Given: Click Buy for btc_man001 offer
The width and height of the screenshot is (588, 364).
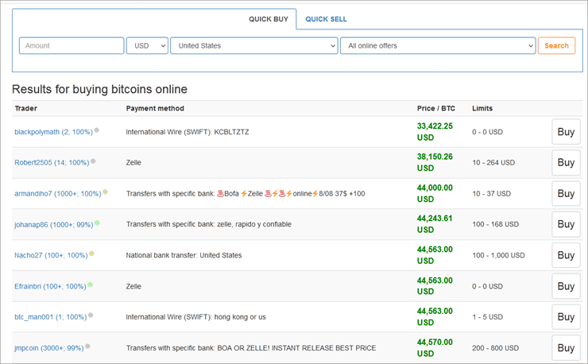Looking at the screenshot, I should click(x=565, y=317).
